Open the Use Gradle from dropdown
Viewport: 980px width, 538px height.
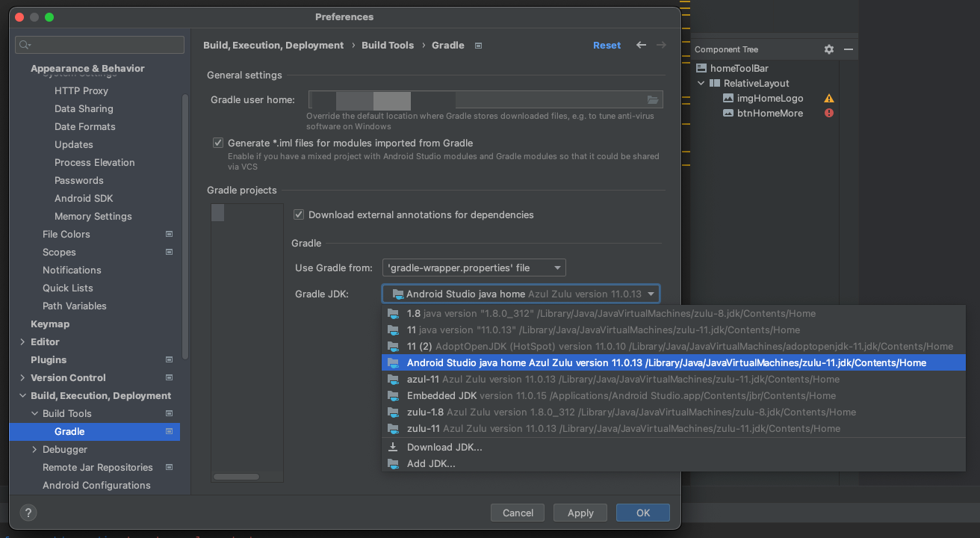(474, 268)
